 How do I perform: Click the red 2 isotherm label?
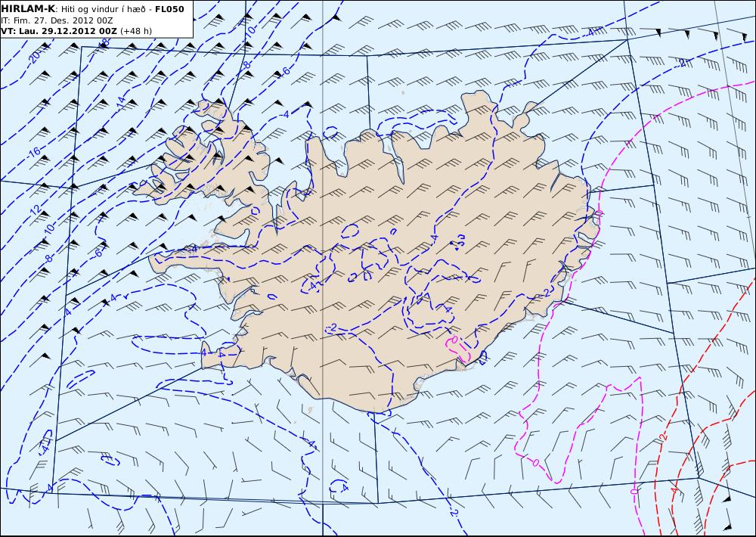coord(662,437)
